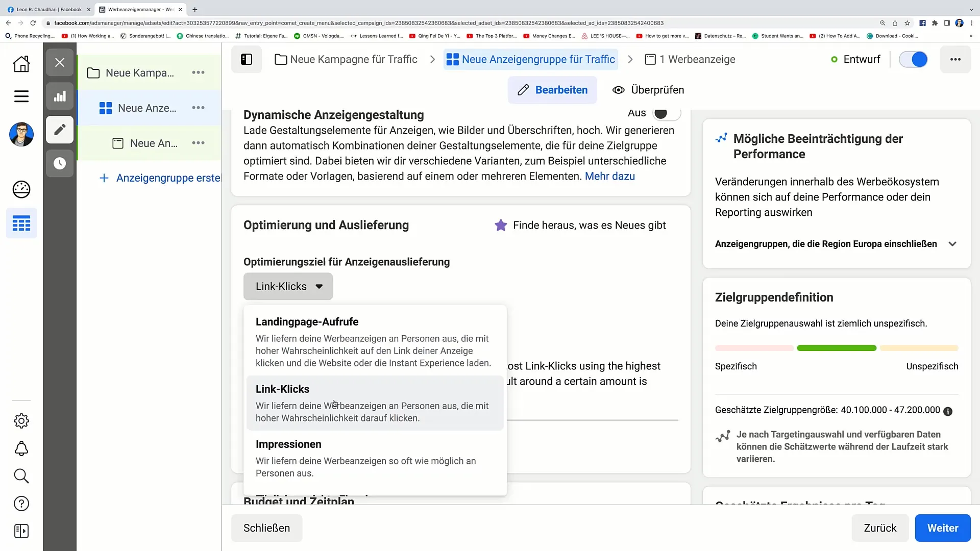Image resolution: width=980 pixels, height=551 pixels.
Task: Choose Landingpage-Aufrufe option
Action: click(375, 342)
